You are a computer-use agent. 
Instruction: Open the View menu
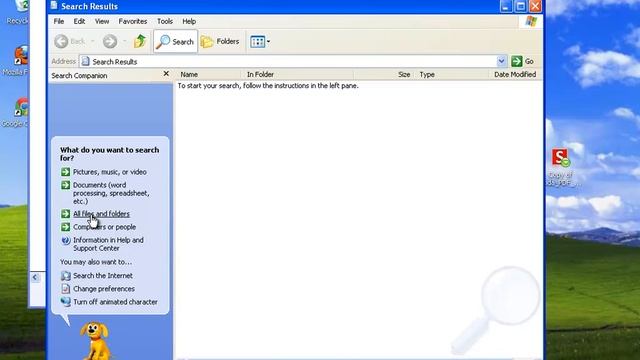[x=102, y=21]
